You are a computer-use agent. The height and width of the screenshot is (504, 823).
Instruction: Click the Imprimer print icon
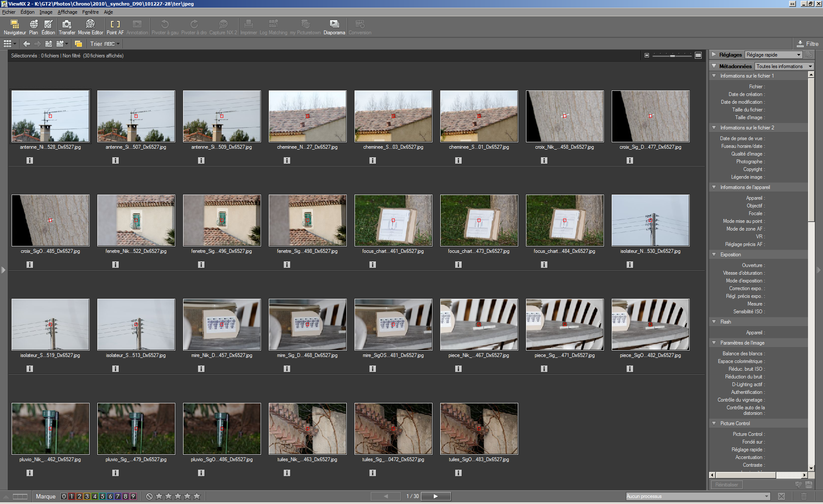[249, 27]
